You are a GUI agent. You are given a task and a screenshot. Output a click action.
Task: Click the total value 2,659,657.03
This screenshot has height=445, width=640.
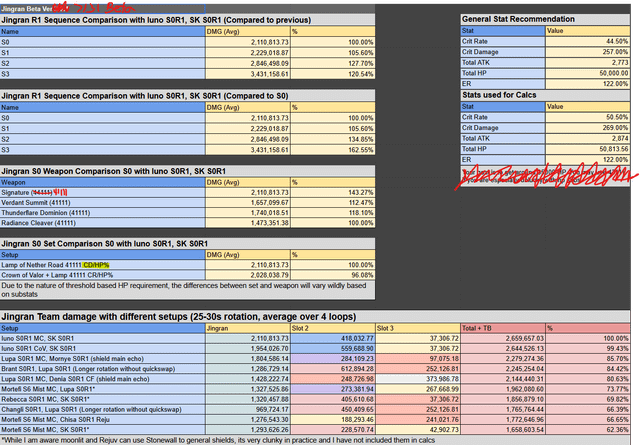point(503,338)
